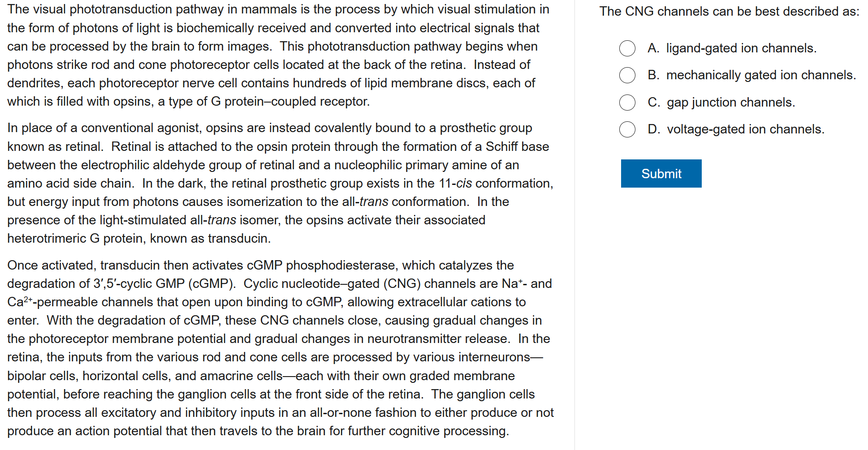
Task: Click 'heterotrimeric G protein' in the second paragraph
Action: click(75, 239)
